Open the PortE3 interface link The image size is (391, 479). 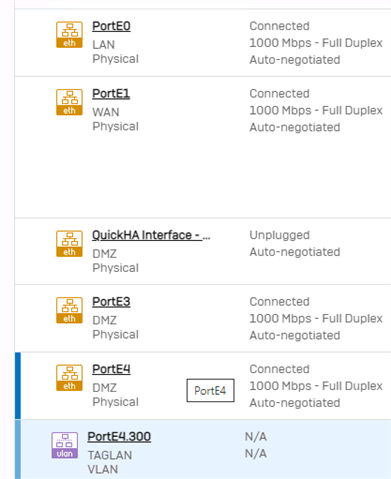click(x=111, y=302)
